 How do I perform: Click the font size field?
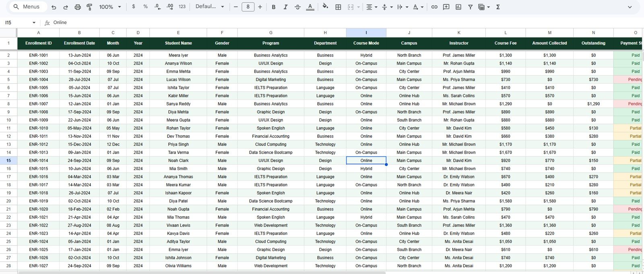pyautogui.click(x=248, y=7)
